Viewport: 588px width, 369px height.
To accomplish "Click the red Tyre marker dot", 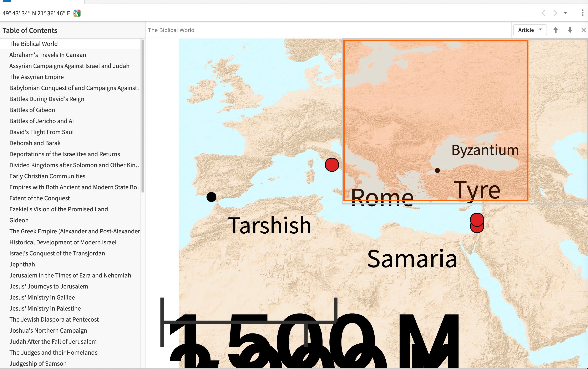I will point(477,220).
